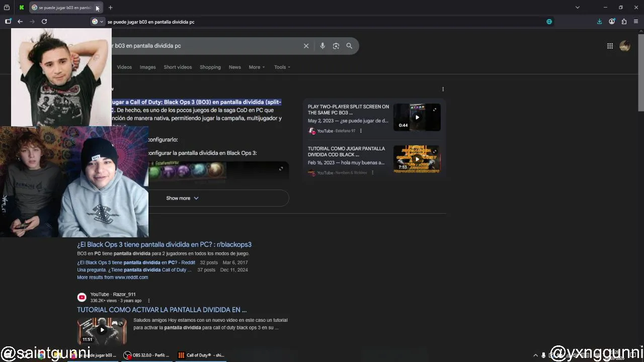Open the browser downloads panel
The image size is (644, 362).
[599, 22]
